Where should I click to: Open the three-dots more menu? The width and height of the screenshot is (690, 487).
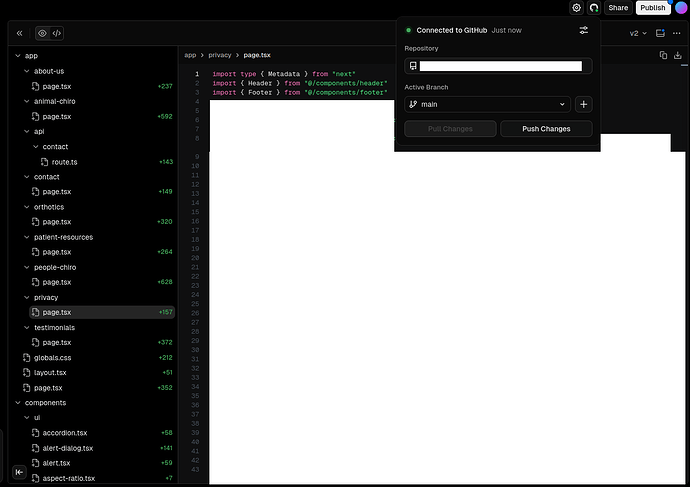(676, 33)
